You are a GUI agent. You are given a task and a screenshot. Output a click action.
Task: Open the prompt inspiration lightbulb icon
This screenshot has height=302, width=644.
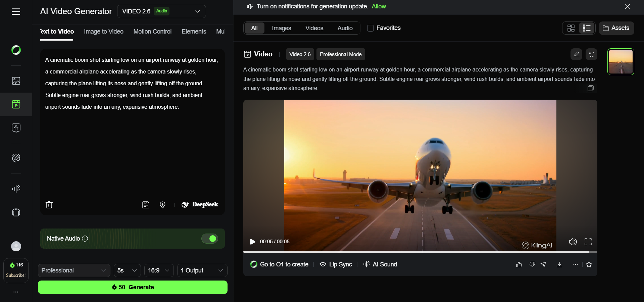coord(163,205)
